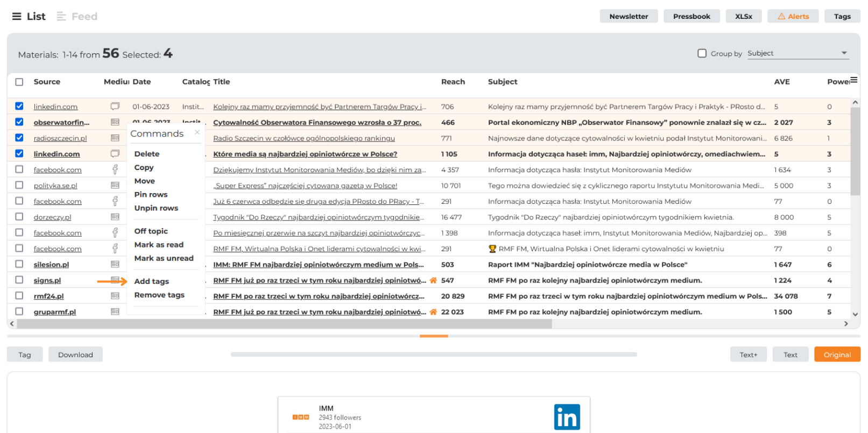Viewport: 868px width, 433px height.
Task: Click Facebook medium icon of Dziękujemy Instytut row
Action: [x=115, y=170]
